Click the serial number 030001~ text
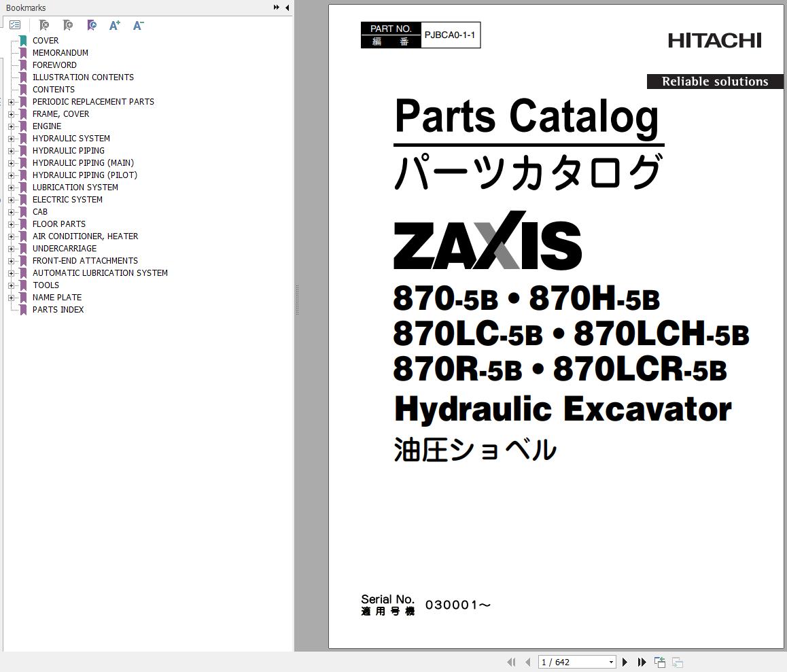 tap(458, 605)
